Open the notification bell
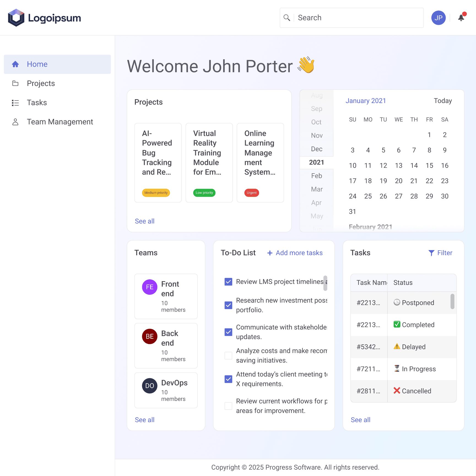This screenshot has height=476, width=476. (461, 18)
